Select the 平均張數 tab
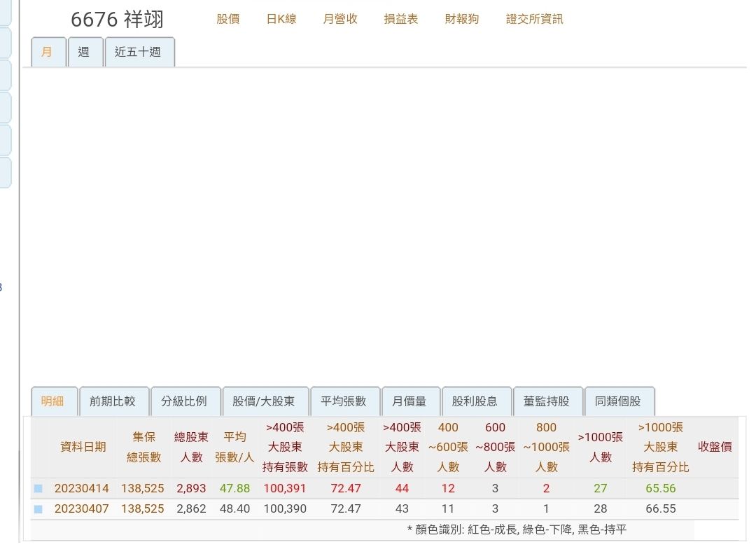This screenshot has height=547, width=756. [344, 401]
